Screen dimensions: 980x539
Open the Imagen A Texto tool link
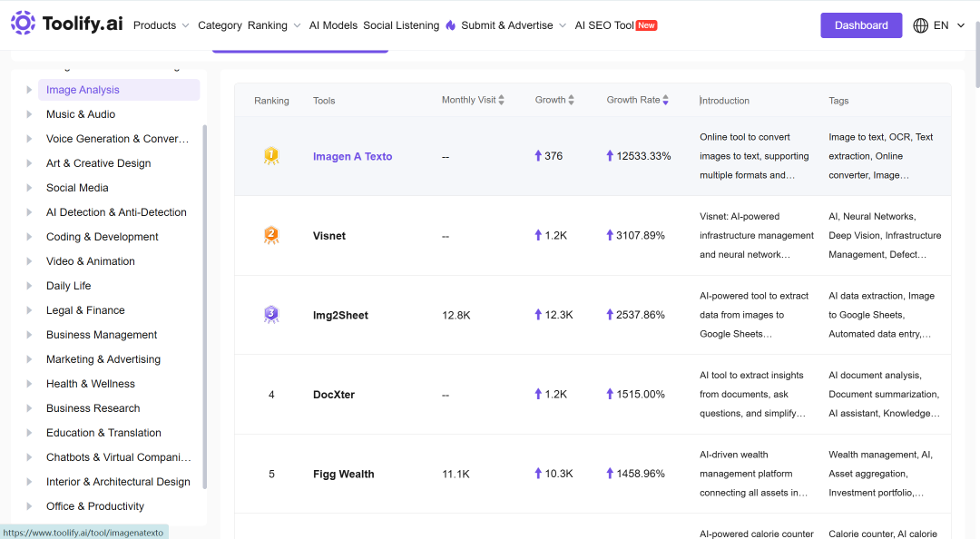[352, 156]
